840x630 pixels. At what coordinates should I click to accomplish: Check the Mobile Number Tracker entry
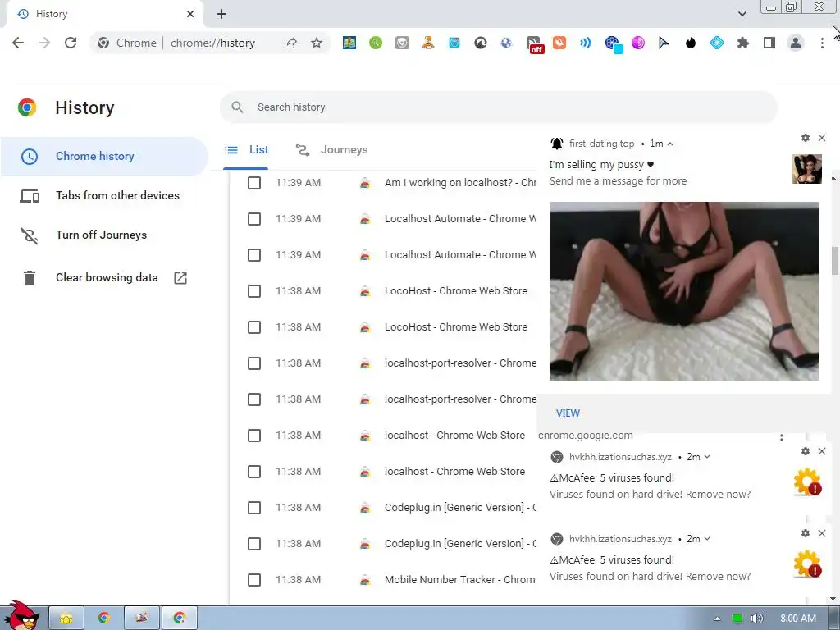pos(254,580)
